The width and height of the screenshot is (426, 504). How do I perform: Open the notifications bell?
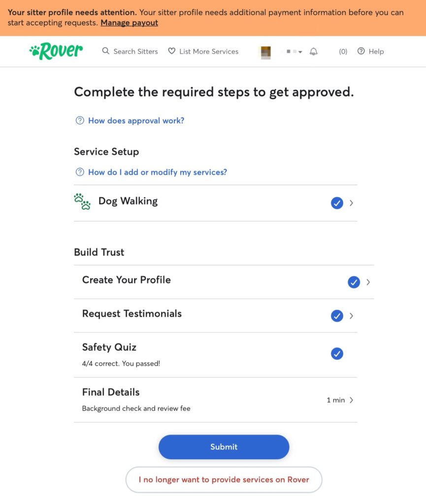[x=314, y=52]
